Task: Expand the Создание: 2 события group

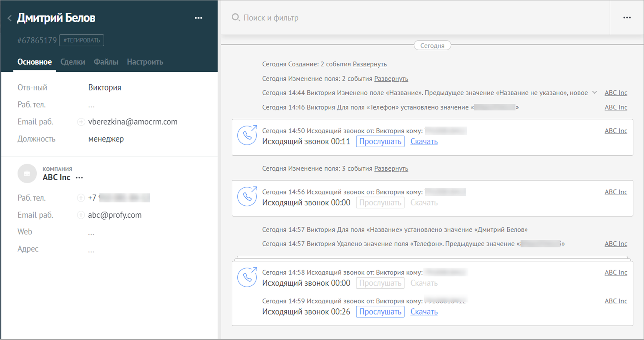Action: click(369, 64)
